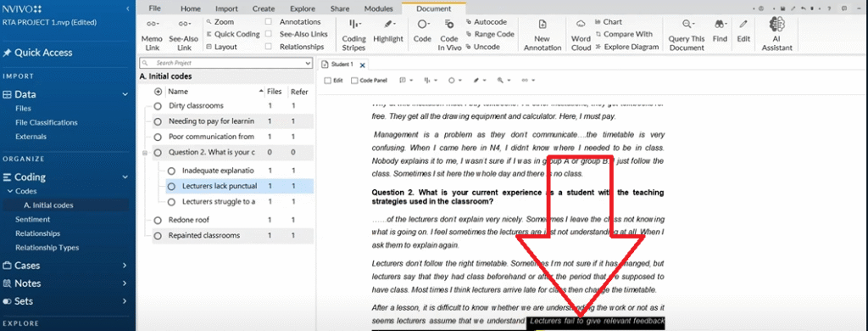Open Relationship Types in sidebar
The width and height of the screenshot is (868, 331).
click(47, 248)
